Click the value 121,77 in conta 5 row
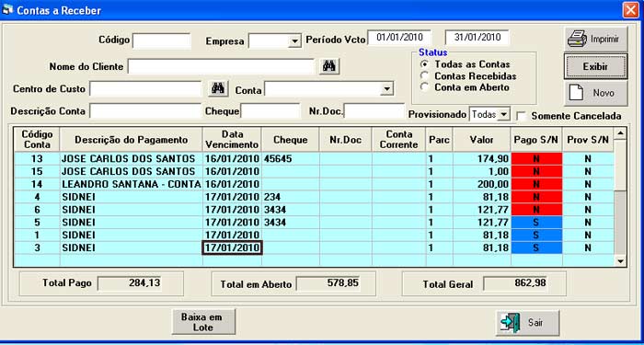Image resolution: width=644 pixels, height=345 pixels. 493,223
